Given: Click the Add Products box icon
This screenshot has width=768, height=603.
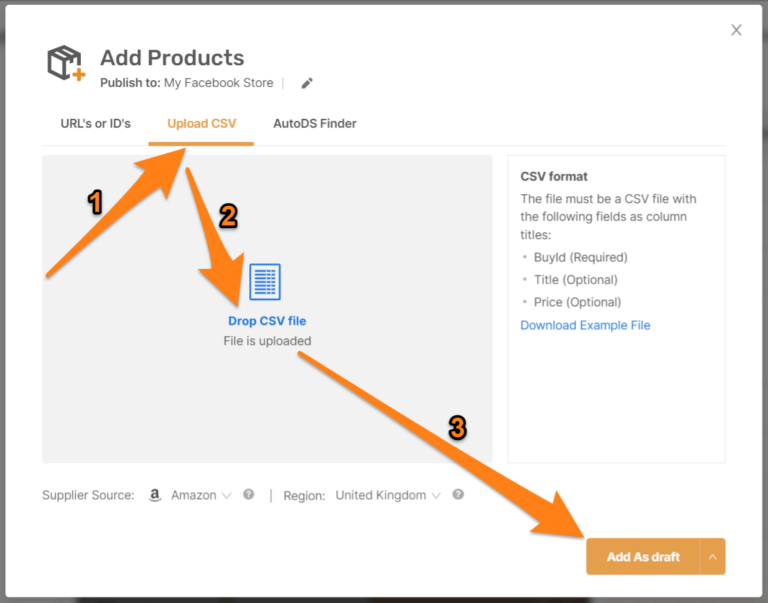Looking at the screenshot, I should tap(66, 63).
